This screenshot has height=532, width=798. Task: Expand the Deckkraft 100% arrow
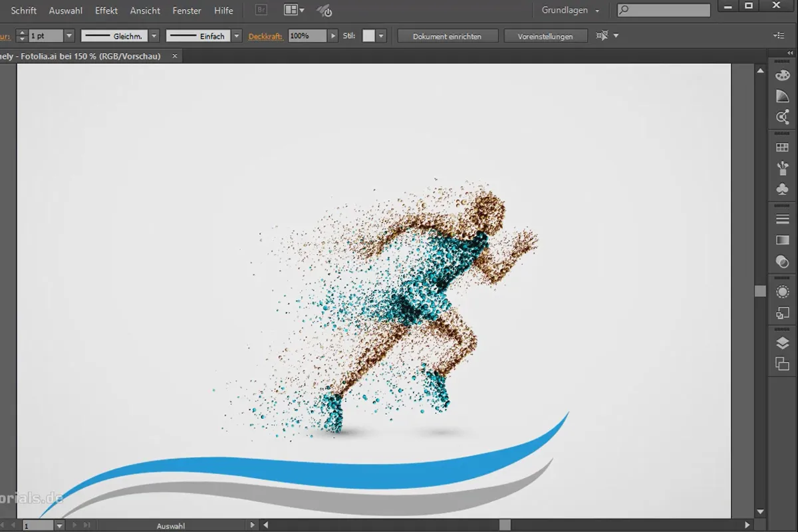(x=332, y=36)
